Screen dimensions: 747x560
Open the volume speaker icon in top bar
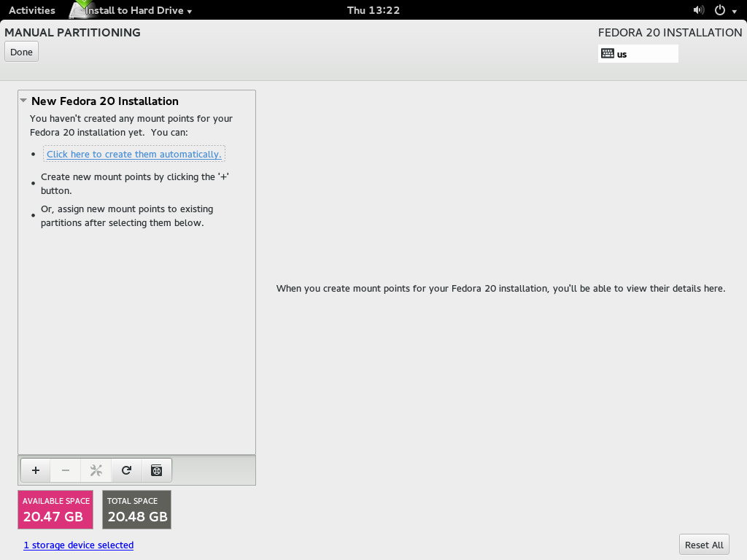[x=698, y=10]
